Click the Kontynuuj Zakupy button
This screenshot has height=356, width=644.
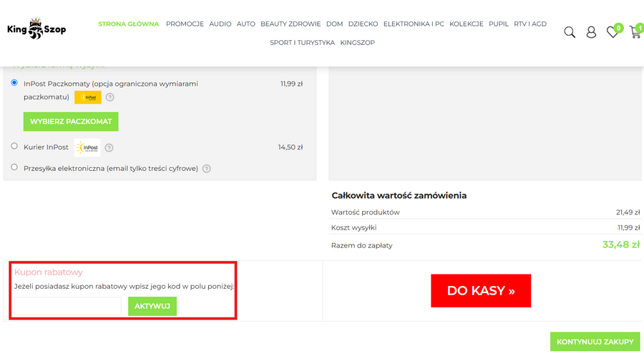pyautogui.click(x=595, y=342)
